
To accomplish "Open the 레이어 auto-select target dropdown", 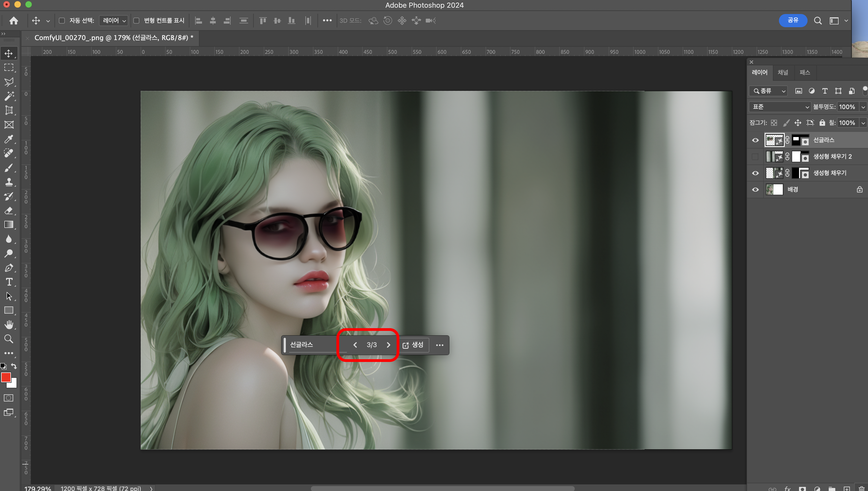I will [x=114, y=21].
